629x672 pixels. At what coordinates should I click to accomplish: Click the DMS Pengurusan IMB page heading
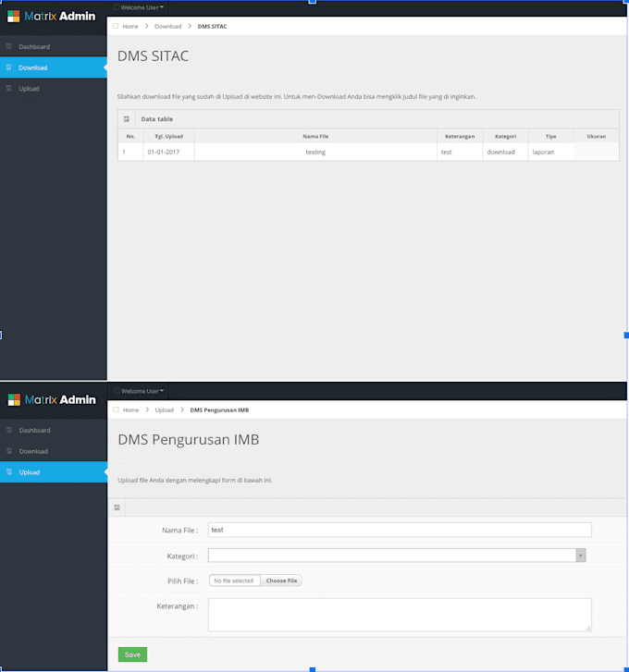click(x=189, y=440)
